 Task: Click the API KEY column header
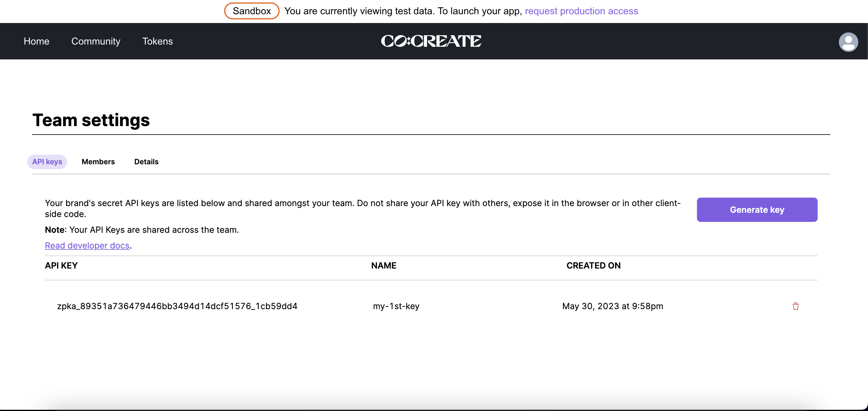point(61,266)
